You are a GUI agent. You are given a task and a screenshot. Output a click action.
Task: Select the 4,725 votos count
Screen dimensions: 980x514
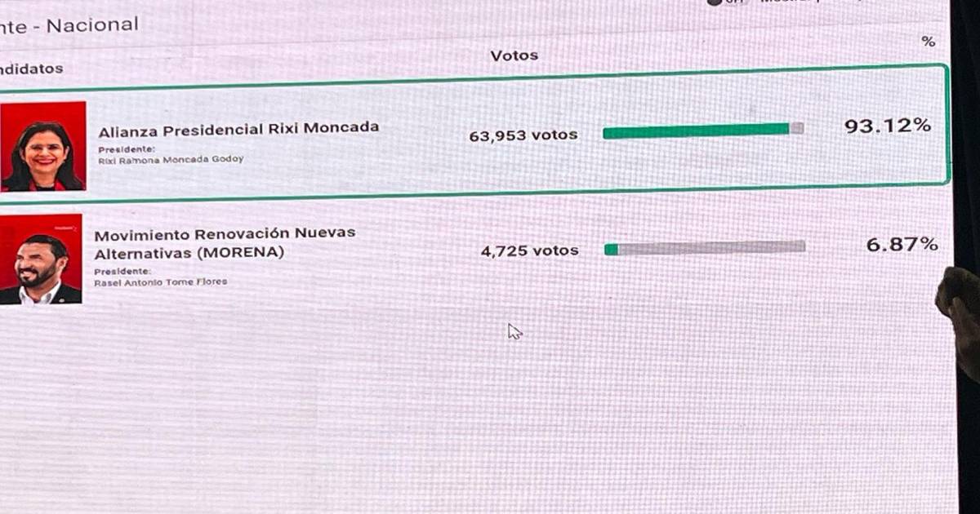point(529,250)
